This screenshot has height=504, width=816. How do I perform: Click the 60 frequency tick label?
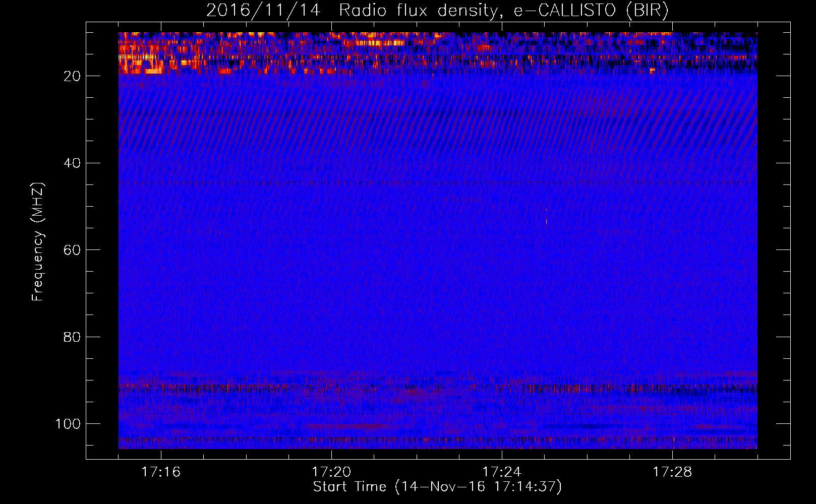(x=73, y=250)
